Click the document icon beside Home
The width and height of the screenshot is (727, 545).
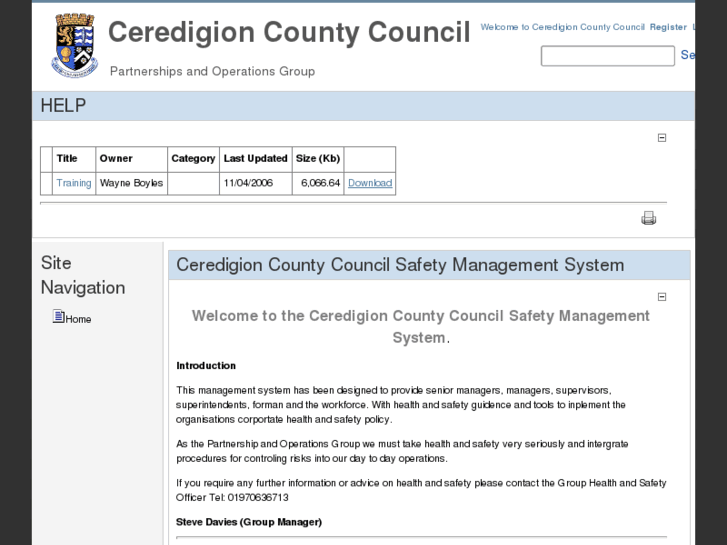pos(58,316)
